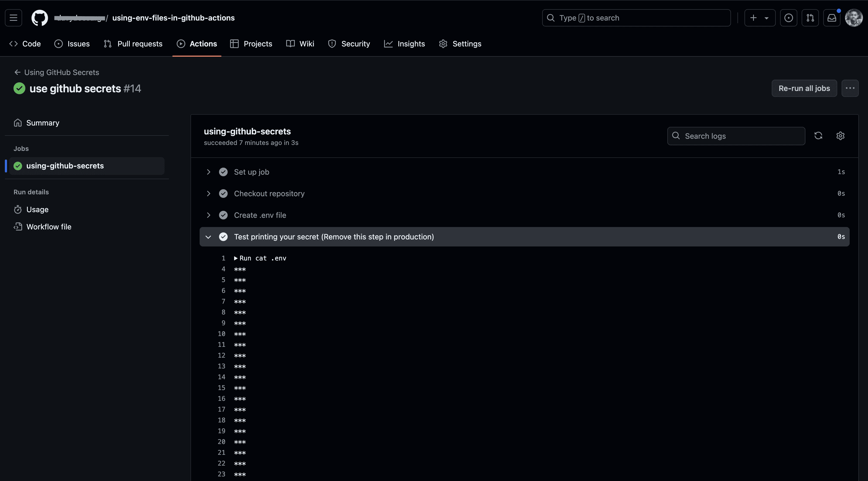Click log line number 23
Image resolution: width=868 pixels, height=481 pixels.
tap(221, 474)
